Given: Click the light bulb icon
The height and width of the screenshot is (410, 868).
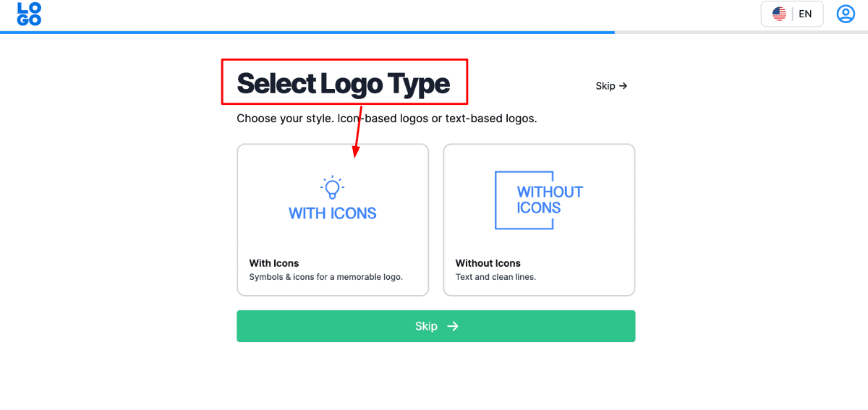Looking at the screenshot, I should (x=332, y=187).
